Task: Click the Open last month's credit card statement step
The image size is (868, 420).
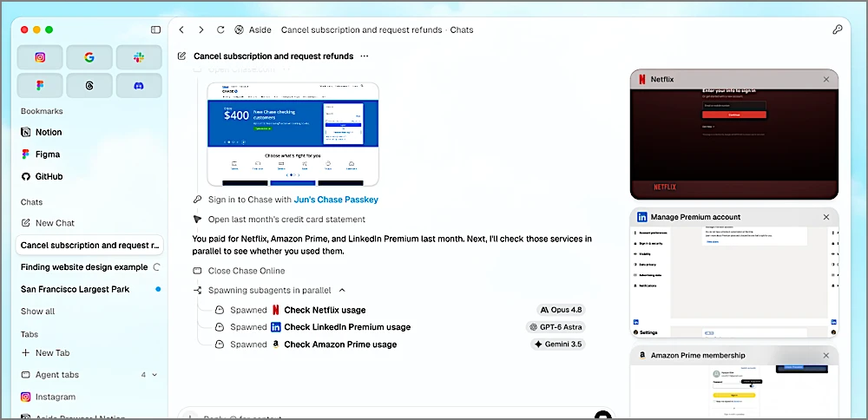Action: (286, 220)
